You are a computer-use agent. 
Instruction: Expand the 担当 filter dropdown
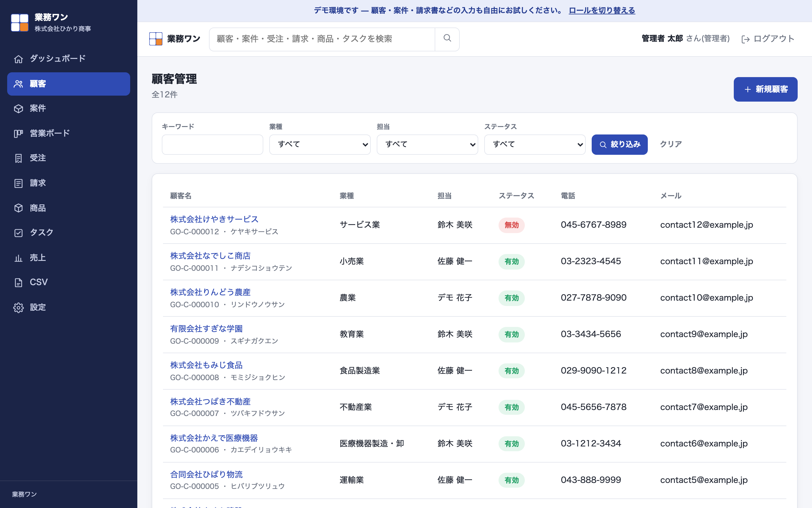[427, 144]
